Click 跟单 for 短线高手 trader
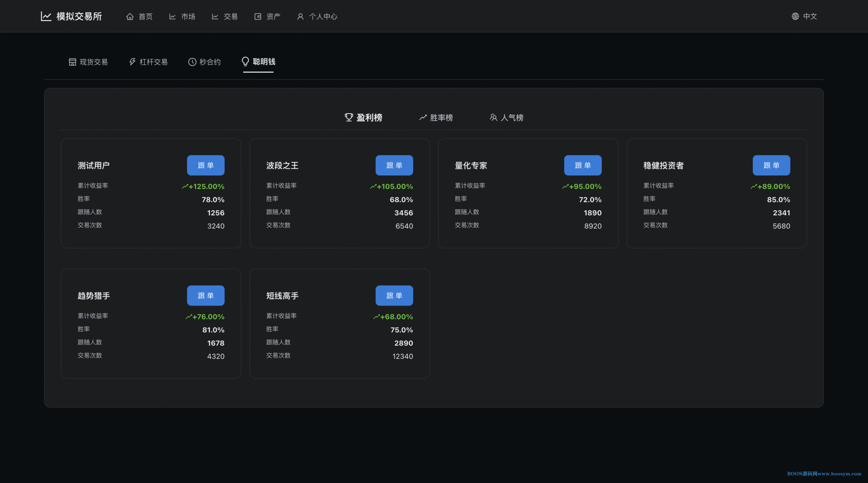Image resolution: width=868 pixels, height=483 pixels. (x=394, y=295)
